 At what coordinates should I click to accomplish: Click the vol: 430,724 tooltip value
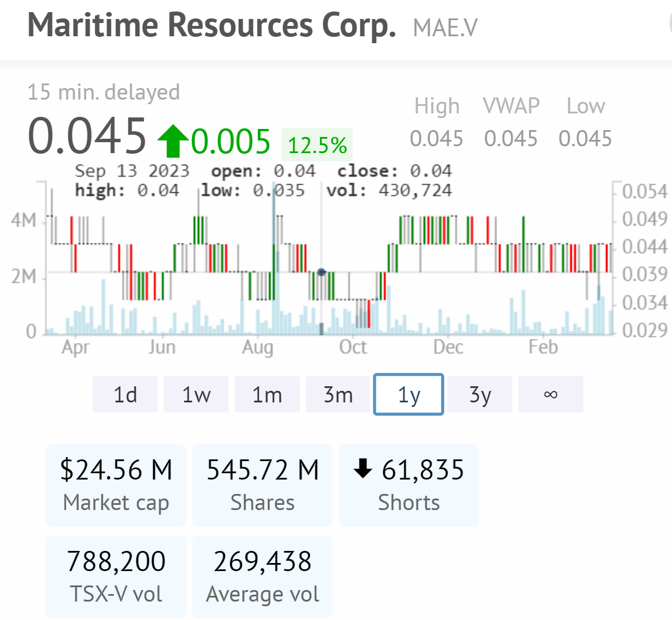point(389,191)
